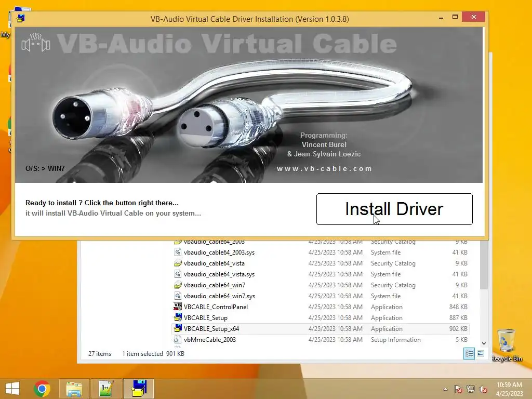
Task: Select the file name vbMmeCable_2003
Action: pyautogui.click(x=210, y=340)
